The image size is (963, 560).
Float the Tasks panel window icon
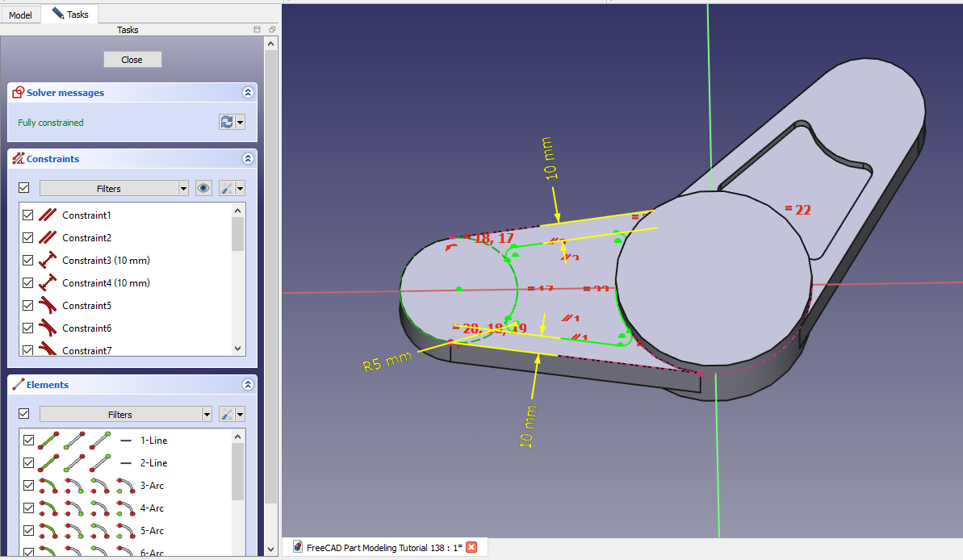tap(271, 30)
